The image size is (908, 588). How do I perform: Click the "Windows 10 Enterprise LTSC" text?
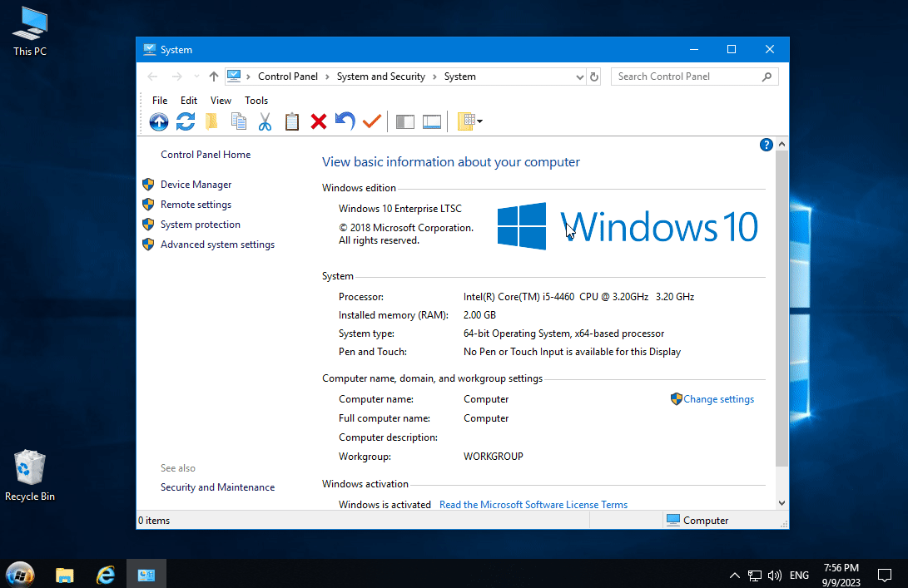tap(400, 209)
